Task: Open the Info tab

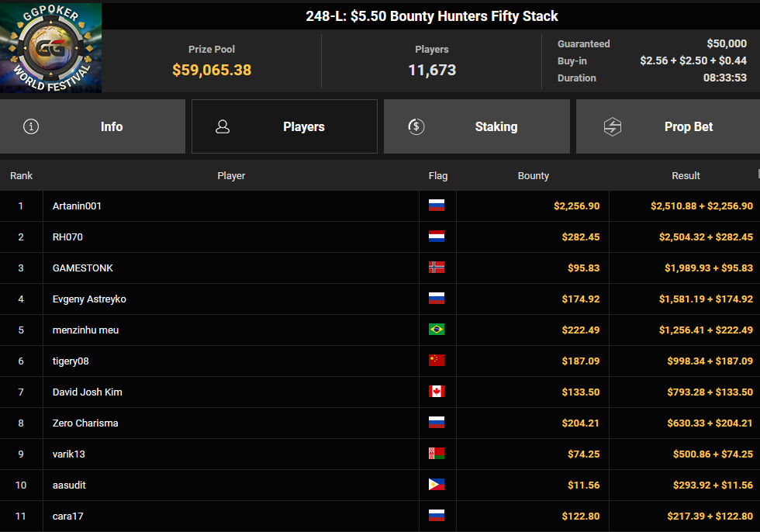Action: (92, 126)
